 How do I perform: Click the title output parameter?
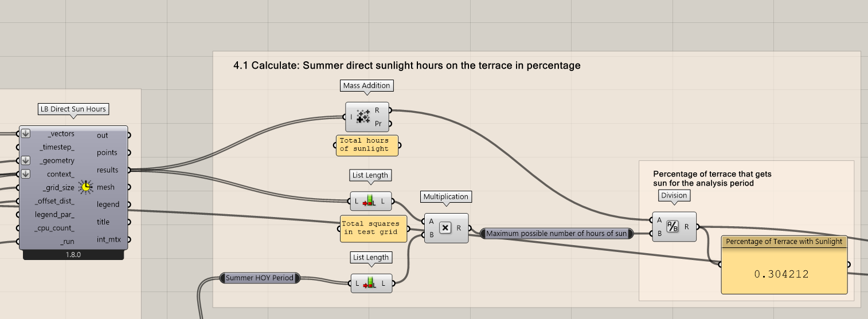pyautogui.click(x=103, y=222)
